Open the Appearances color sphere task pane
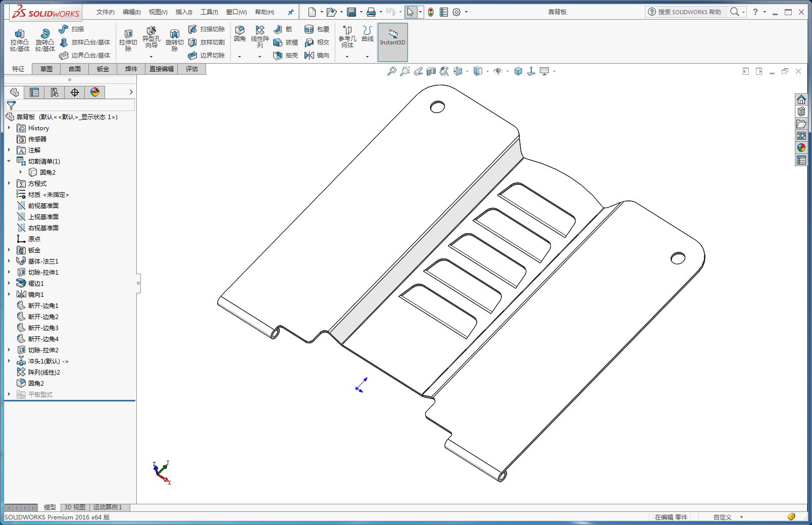 pyautogui.click(x=801, y=148)
